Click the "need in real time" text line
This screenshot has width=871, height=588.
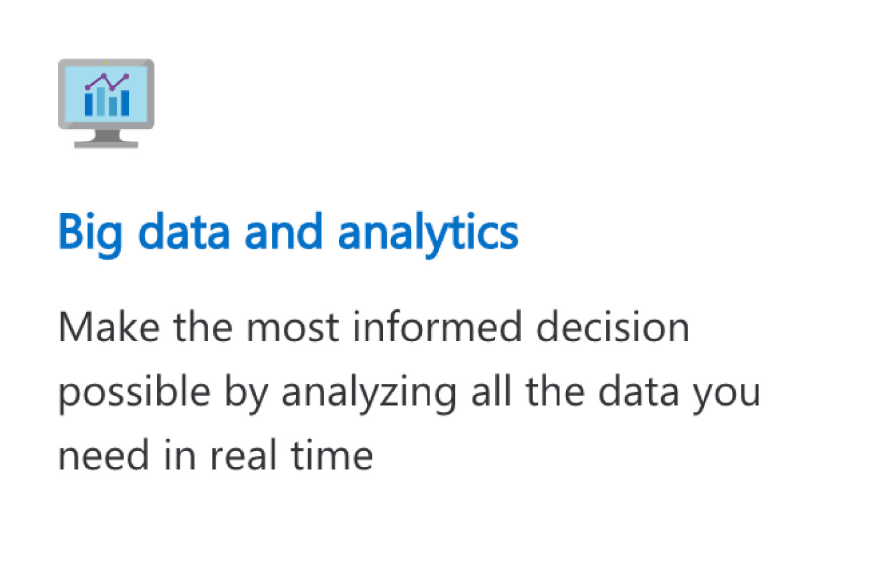[216, 455]
